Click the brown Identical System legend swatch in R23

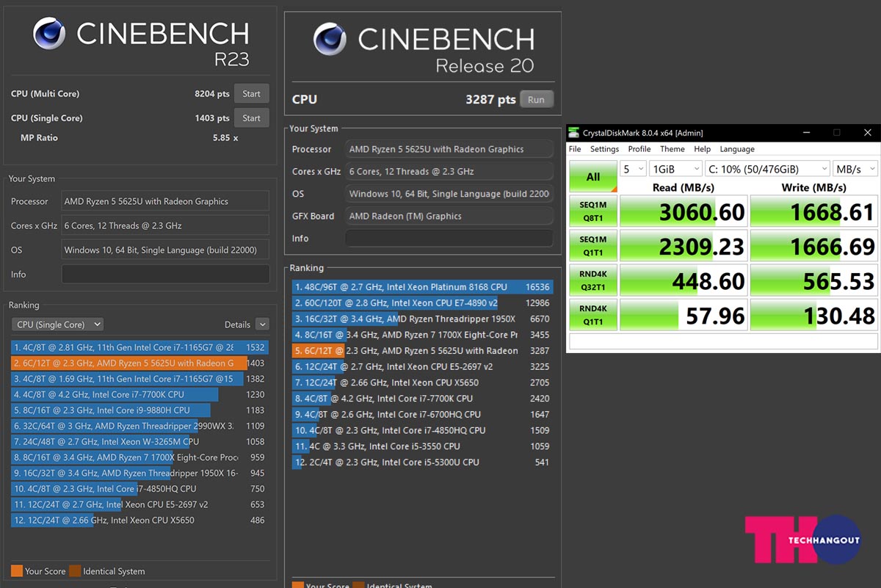click(74, 571)
